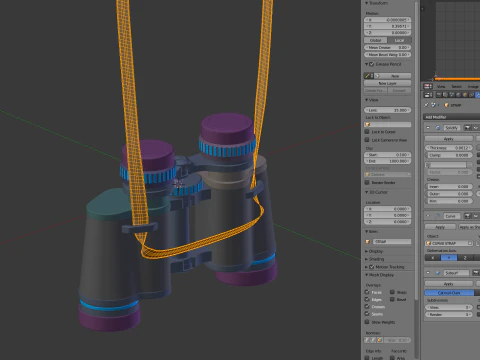Open the Render properties tab icon
The height and width of the screenshot is (360, 480).
(x=439, y=95)
